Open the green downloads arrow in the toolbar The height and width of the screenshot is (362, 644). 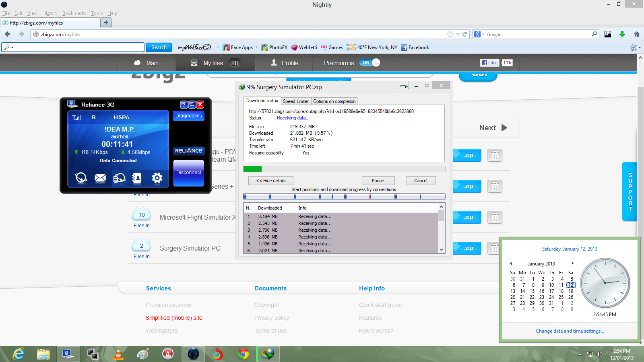pyautogui.click(x=622, y=34)
